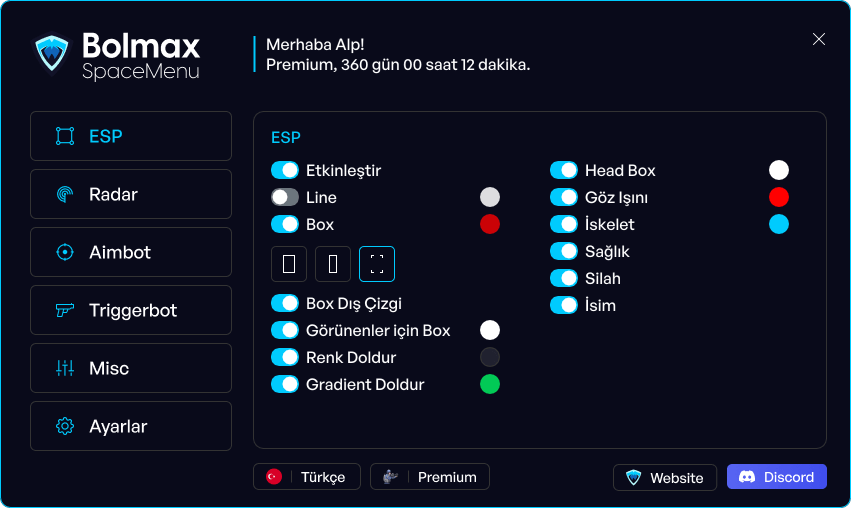Click the Ayarlar gear icon
The width and height of the screenshot is (851, 508).
(65, 426)
